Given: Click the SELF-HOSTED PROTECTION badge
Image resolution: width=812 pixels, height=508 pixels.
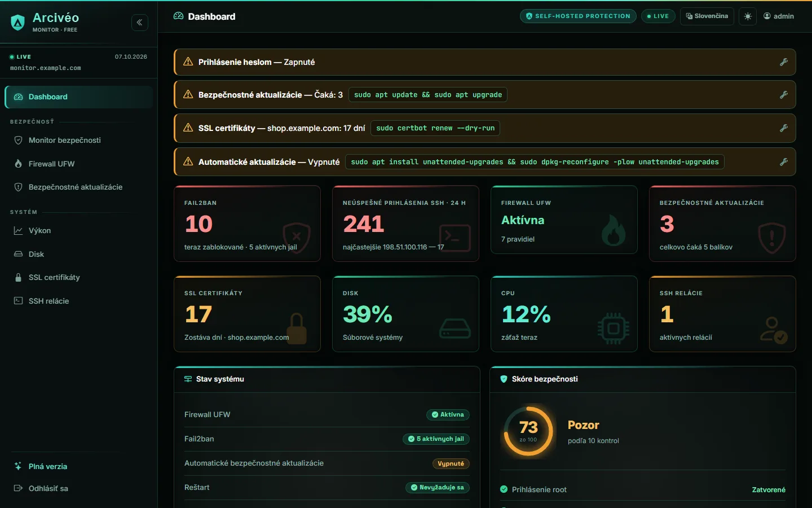Looking at the screenshot, I should pyautogui.click(x=578, y=16).
